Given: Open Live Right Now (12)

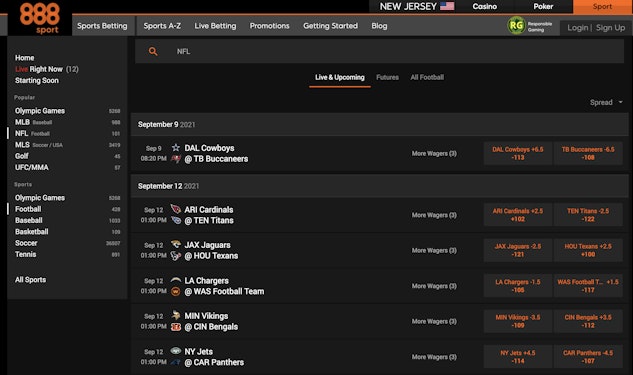Looking at the screenshot, I should [47, 69].
